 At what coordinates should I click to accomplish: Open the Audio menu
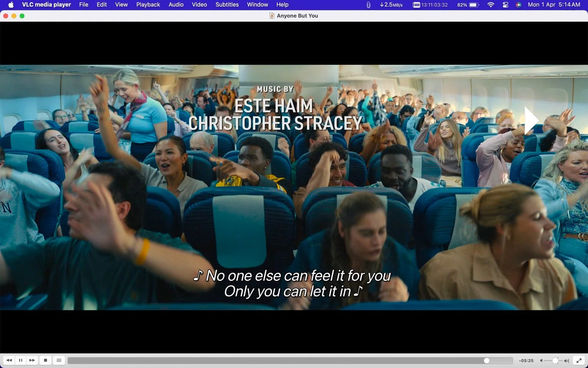tap(176, 5)
